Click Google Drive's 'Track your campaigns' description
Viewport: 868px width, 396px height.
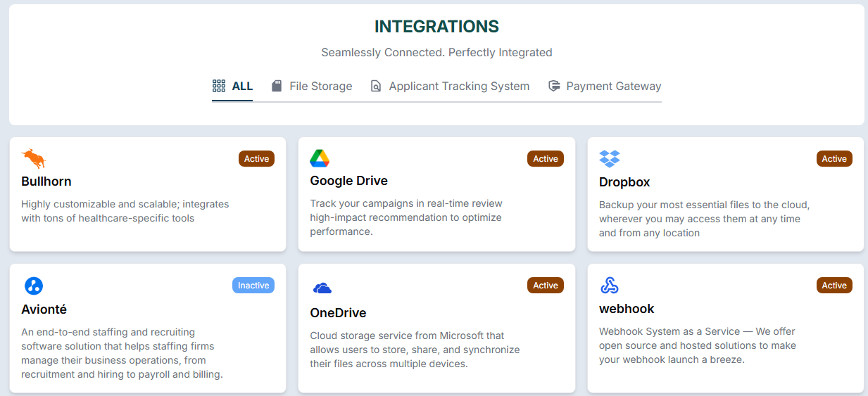coord(406,217)
